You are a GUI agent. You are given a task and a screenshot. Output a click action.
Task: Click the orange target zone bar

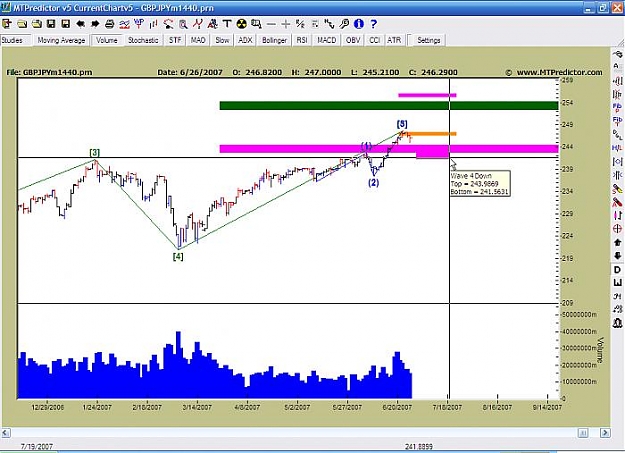[x=432, y=134]
